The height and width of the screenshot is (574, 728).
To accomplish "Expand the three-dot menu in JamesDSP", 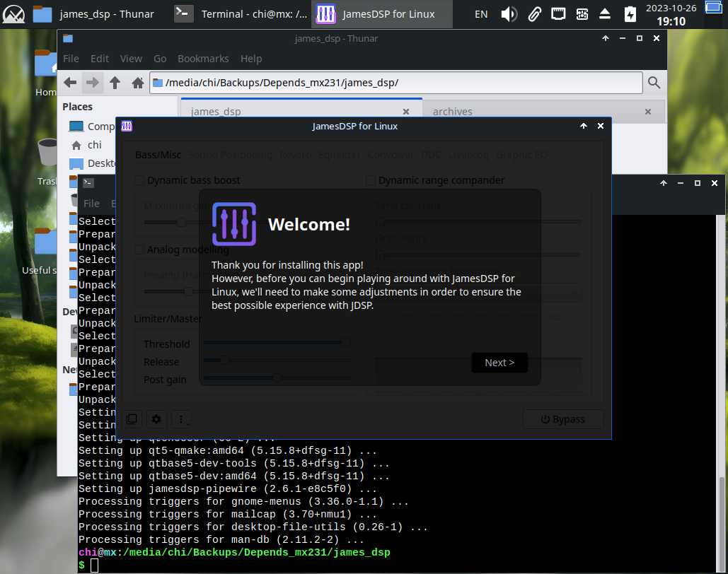I will [182, 419].
